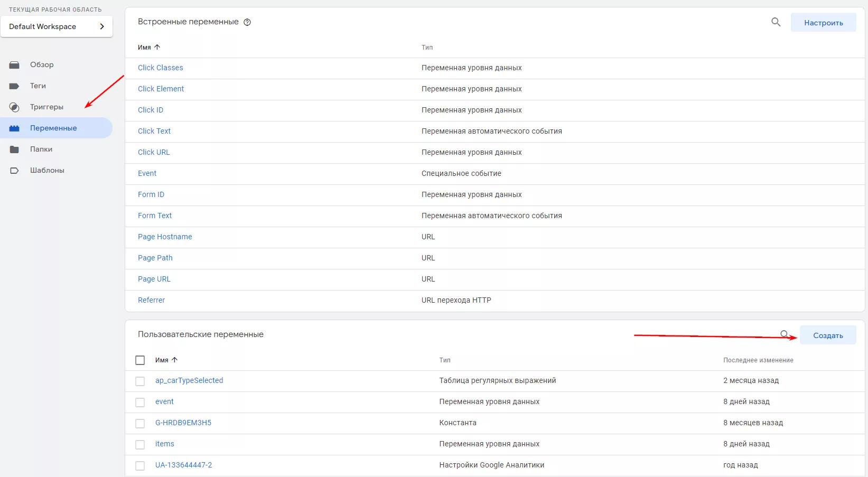Click the Папки folder icon

click(x=14, y=149)
